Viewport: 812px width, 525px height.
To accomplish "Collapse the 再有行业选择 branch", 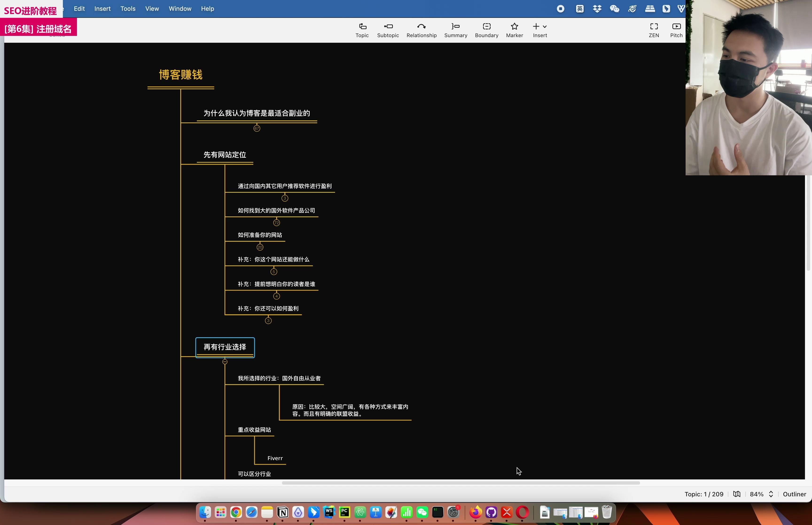I will click(x=225, y=362).
